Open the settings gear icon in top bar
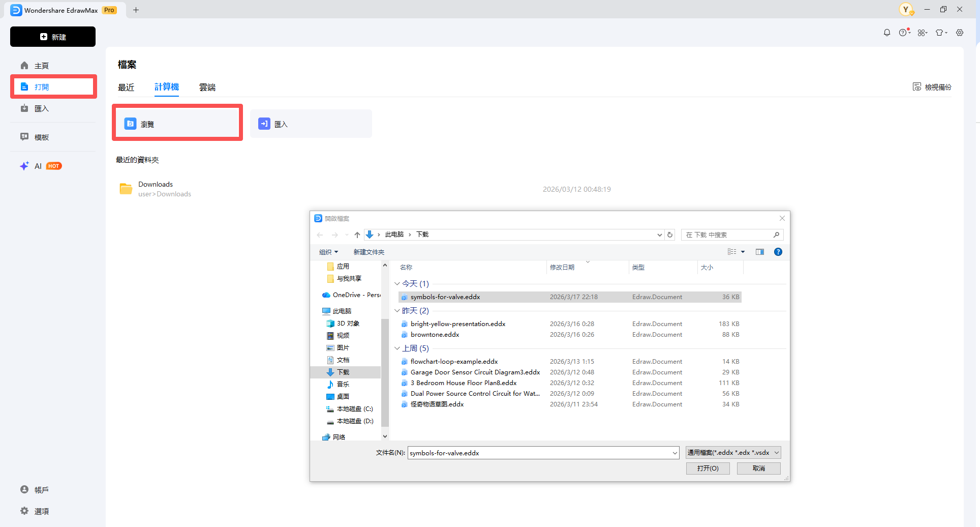 [960, 33]
